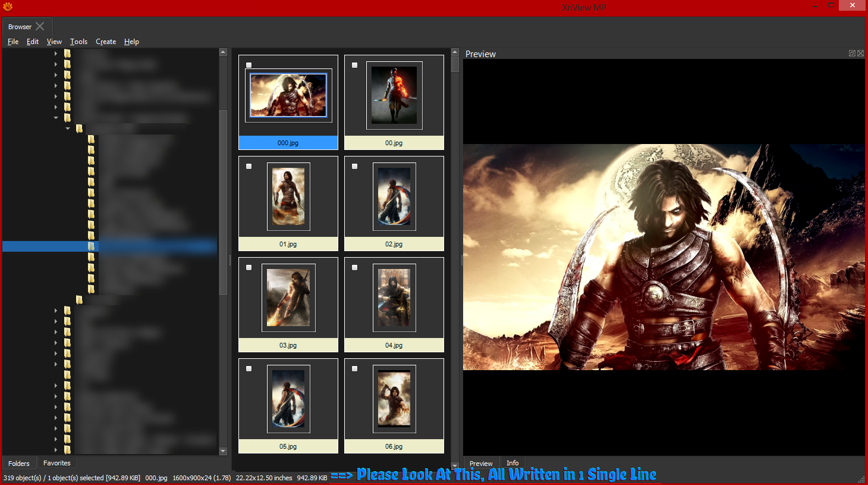Screen dimensions: 868x485
Task: Click the 01.jpg file name label
Action: (288, 244)
